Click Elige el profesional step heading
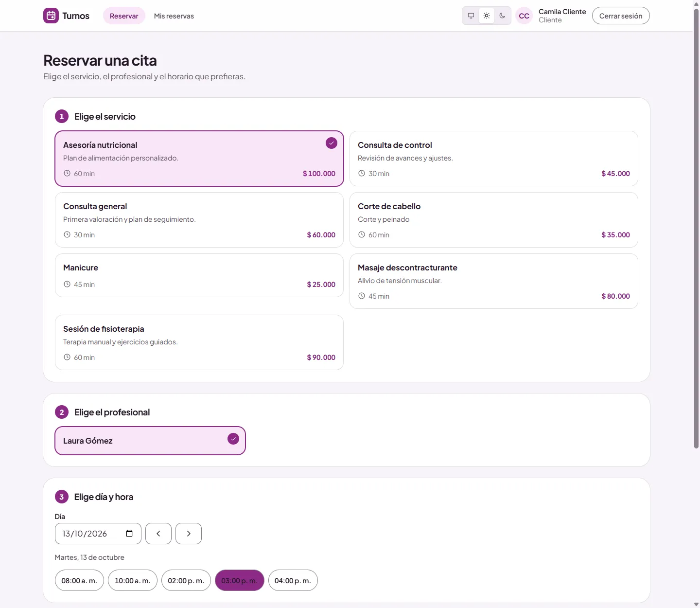This screenshot has width=700, height=608. tap(112, 412)
